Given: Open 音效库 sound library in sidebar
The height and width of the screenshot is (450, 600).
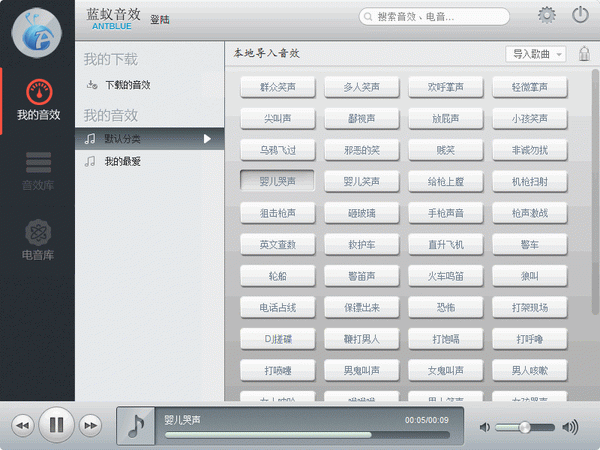Looking at the screenshot, I should (x=38, y=171).
